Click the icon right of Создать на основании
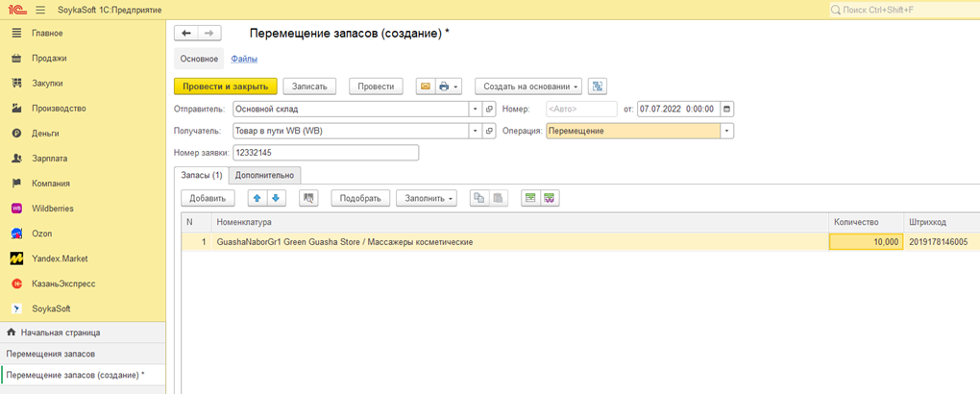980x394 pixels. [597, 86]
